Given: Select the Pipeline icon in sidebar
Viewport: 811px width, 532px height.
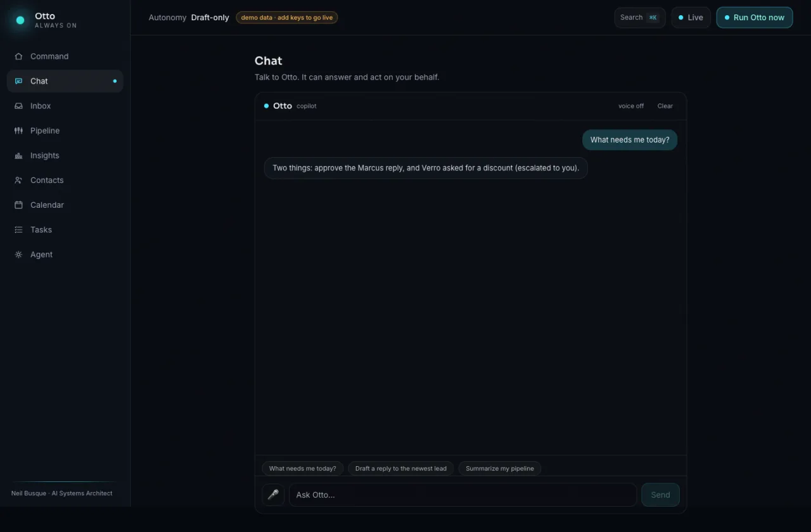Looking at the screenshot, I should pyautogui.click(x=18, y=130).
